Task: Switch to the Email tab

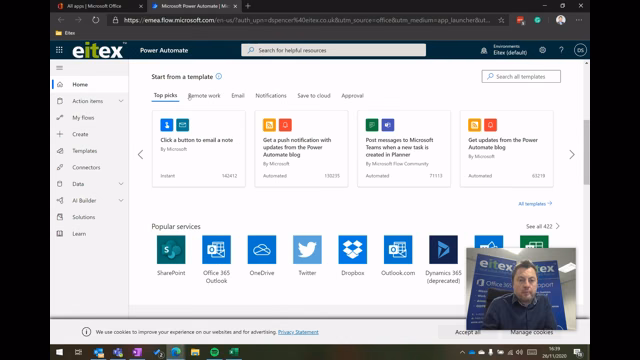Action: (238, 96)
